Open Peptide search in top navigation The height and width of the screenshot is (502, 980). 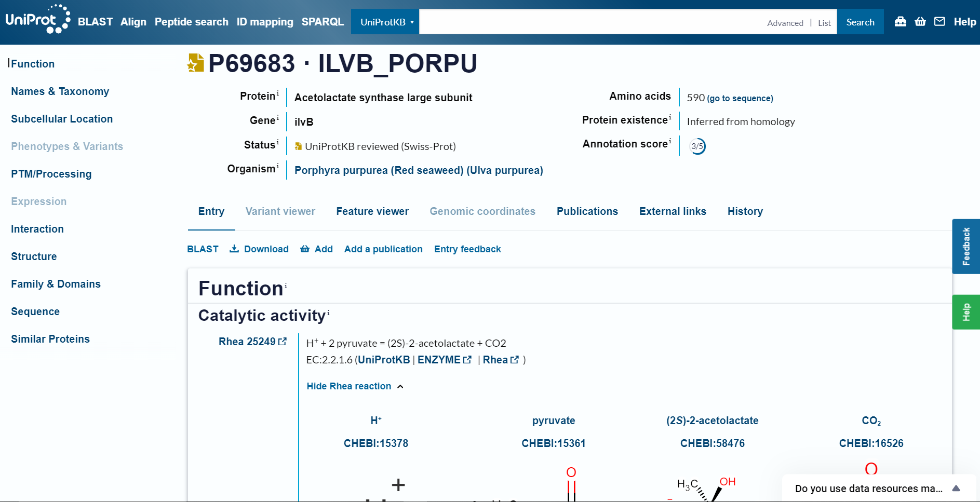pyautogui.click(x=192, y=22)
